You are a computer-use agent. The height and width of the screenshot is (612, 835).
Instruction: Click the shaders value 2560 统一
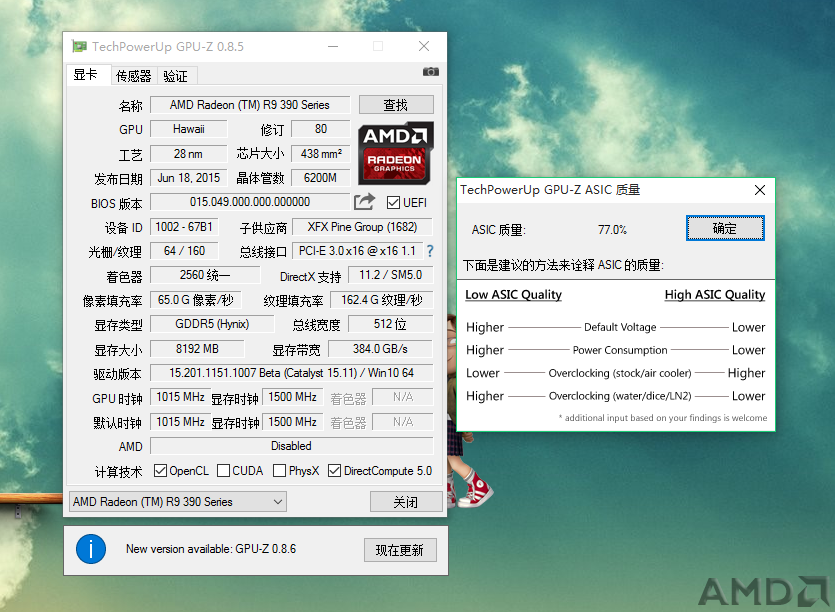pyautogui.click(x=206, y=275)
